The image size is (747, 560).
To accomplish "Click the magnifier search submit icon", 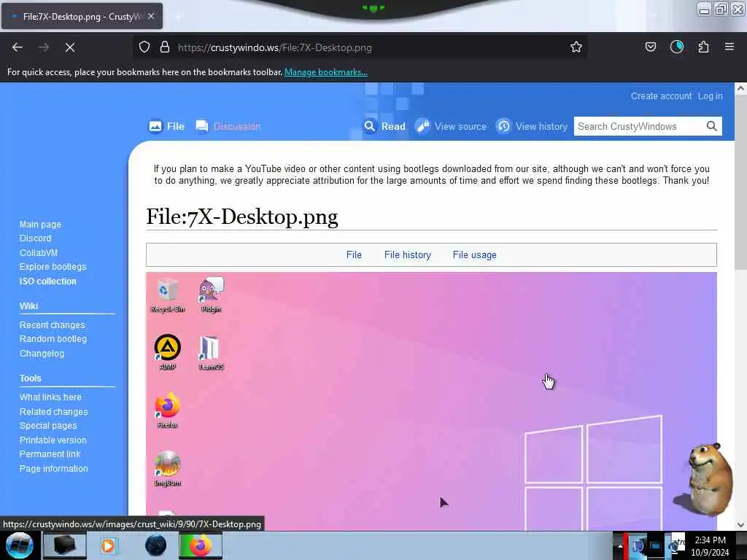I will point(712,127).
